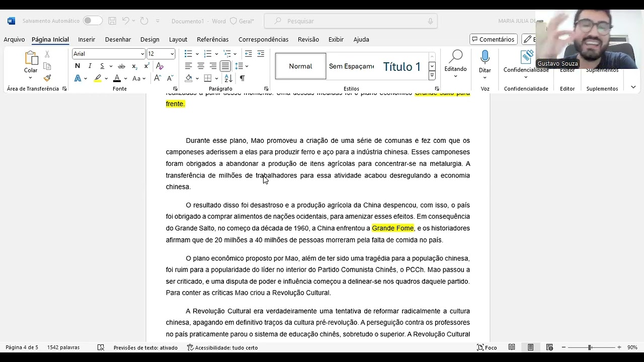644x362 pixels.
Task: Collapse the ribbon with chevron arrow
Action: click(633, 87)
